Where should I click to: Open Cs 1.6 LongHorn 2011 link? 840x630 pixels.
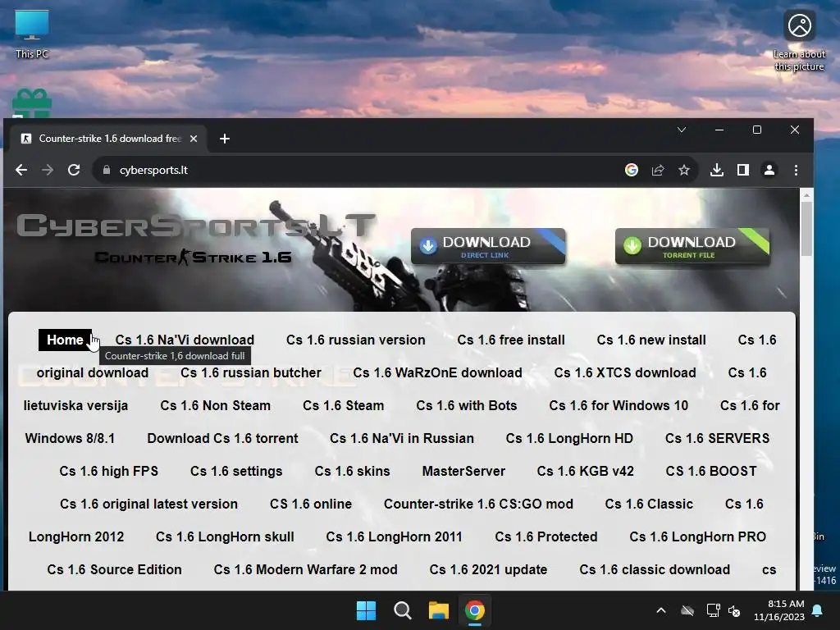tap(395, 536)
